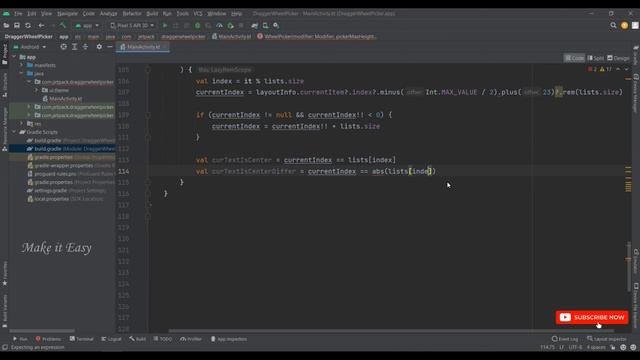Open the File menu

[18, 13]
